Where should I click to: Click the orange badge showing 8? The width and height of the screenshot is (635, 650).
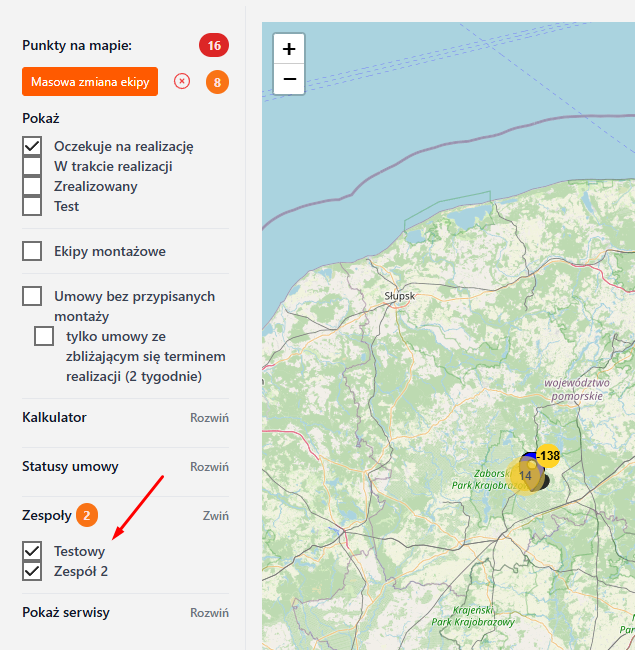(x=217, y=82)
